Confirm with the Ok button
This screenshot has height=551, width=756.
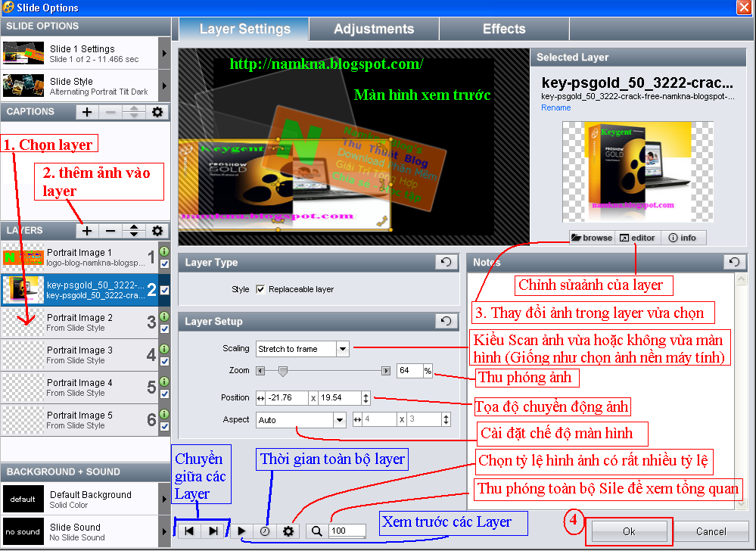(629, 531)
